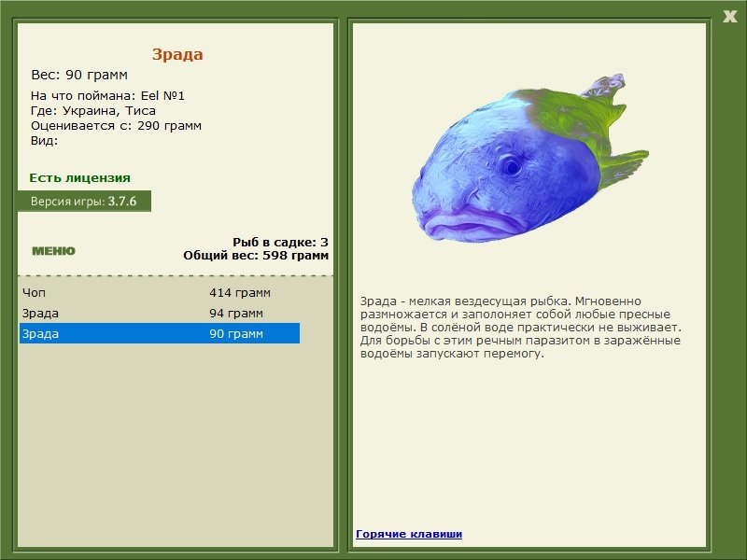
Task: Select the Вес: 90 грамм line
Action: (x=79, y=75)
